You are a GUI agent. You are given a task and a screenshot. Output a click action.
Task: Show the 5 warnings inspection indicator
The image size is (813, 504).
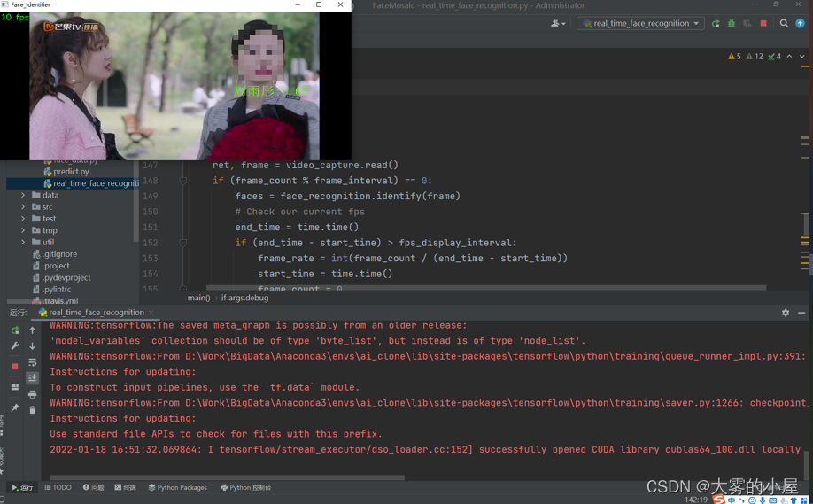pyautogui.click(x=734, y=56)
